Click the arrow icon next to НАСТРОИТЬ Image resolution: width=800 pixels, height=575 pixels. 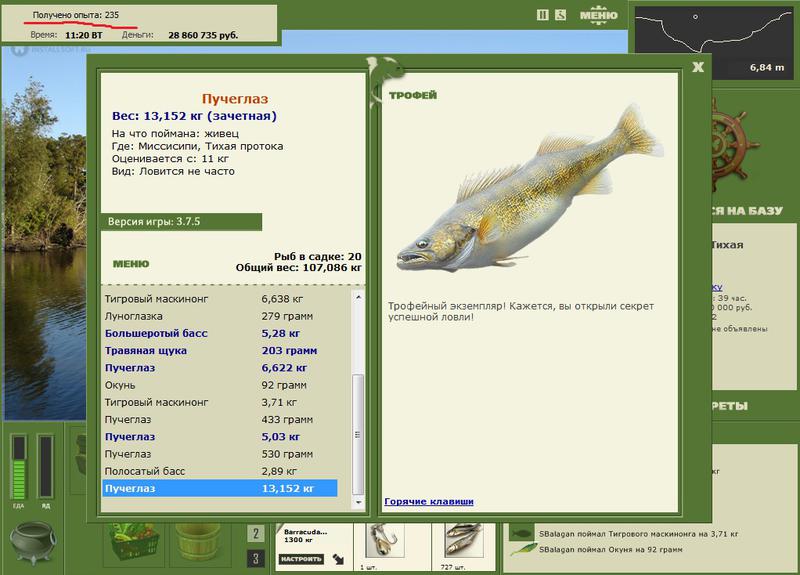click(x=338, y=559)
